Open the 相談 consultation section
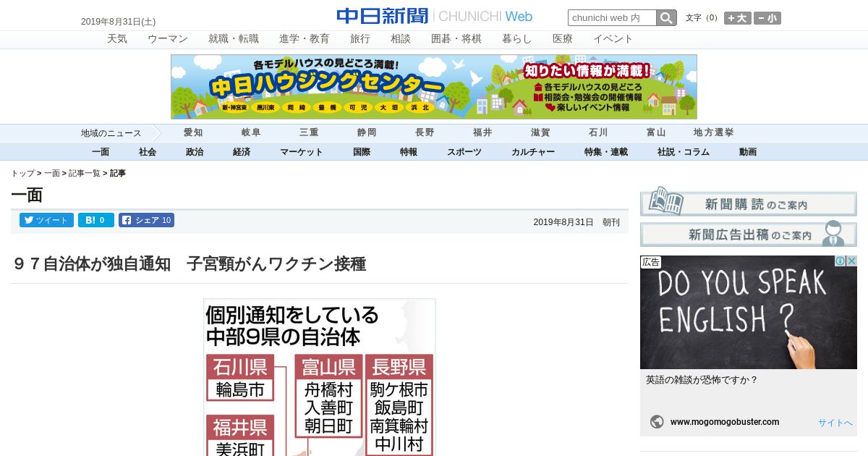The height and width of the screenshot is (456, 868). click(401, 39)
